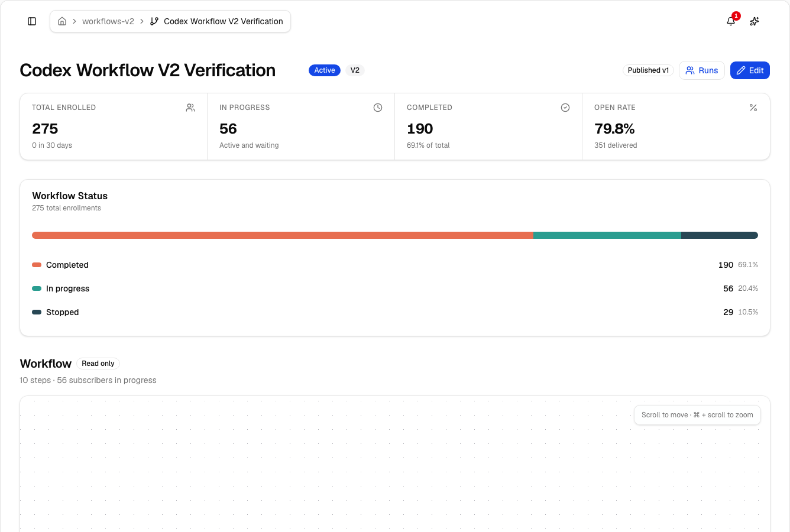Click the OPEN RATE label

[x=615, y=108]
